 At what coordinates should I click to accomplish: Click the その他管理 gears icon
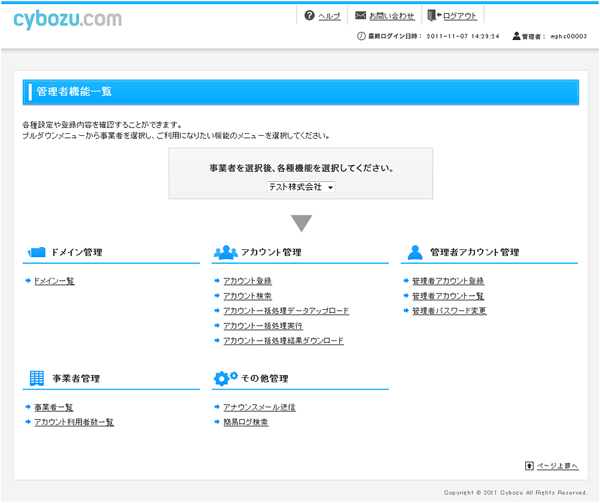click(x=225, y=378)
